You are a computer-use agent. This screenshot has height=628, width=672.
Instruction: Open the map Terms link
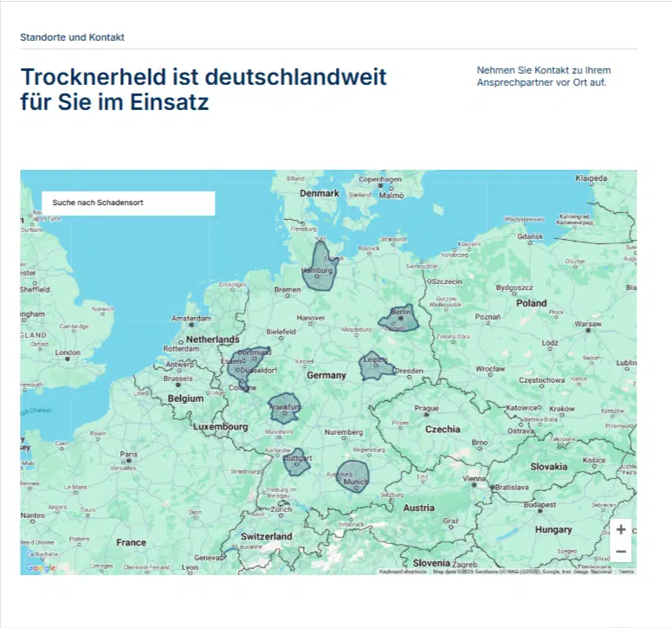[x=626, y=572]
